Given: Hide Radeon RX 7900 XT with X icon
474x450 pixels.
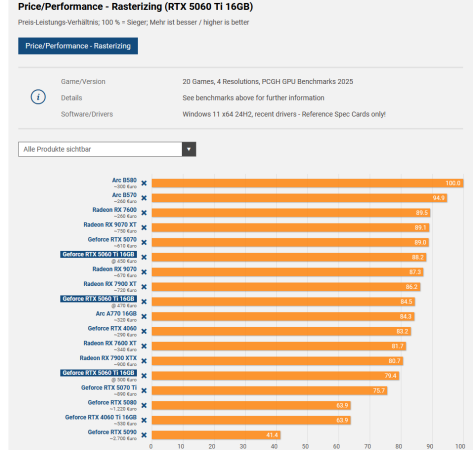Looking at the screenshot, I should pyautogui.click(x=144, y=287).
